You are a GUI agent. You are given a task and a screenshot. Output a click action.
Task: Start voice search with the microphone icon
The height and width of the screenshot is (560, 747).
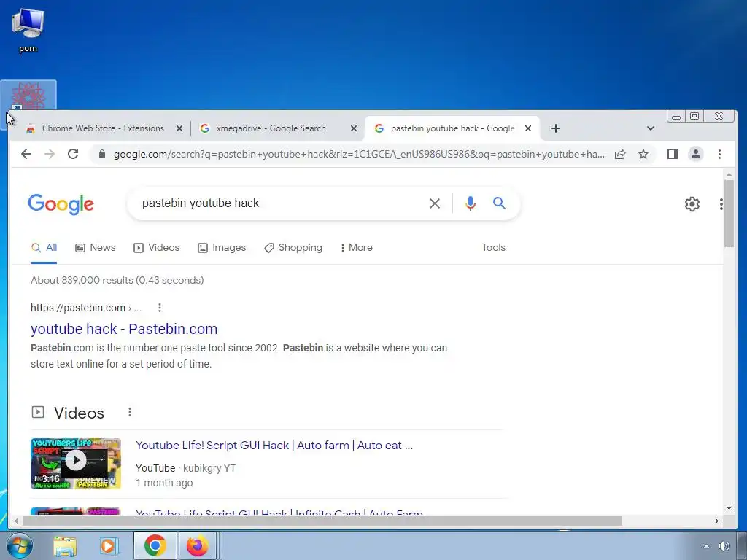coord(471,203)
